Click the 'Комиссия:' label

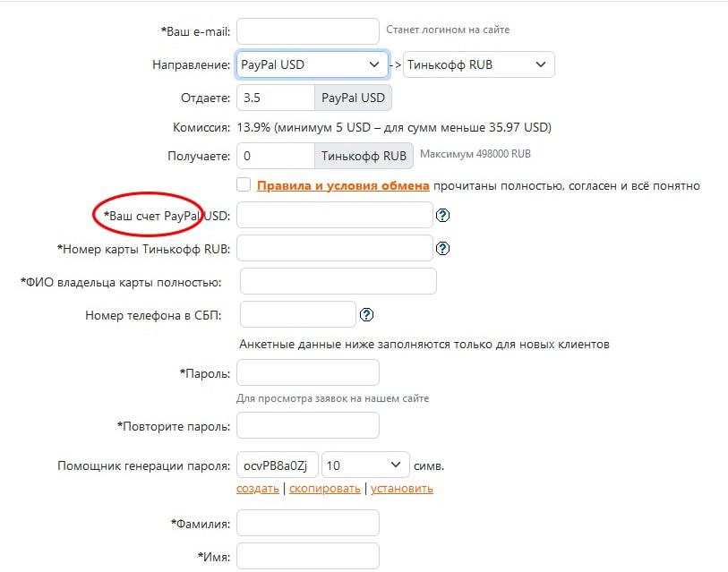point(201,127)
